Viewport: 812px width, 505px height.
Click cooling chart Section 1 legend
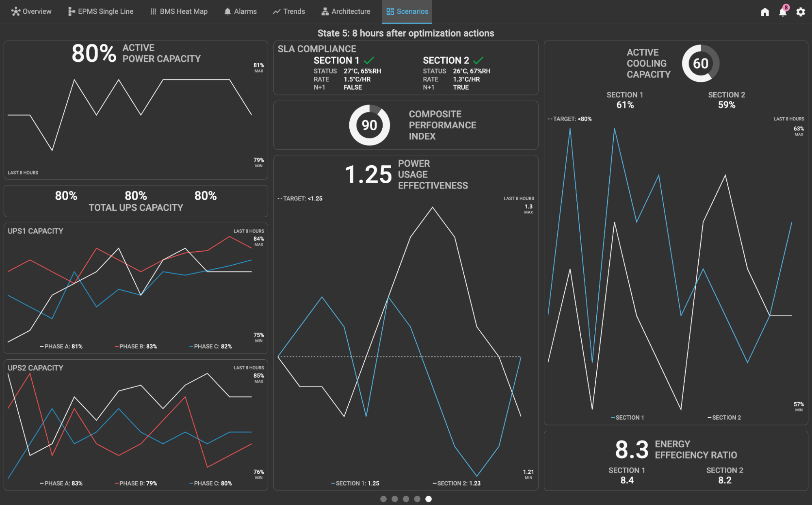627,417
